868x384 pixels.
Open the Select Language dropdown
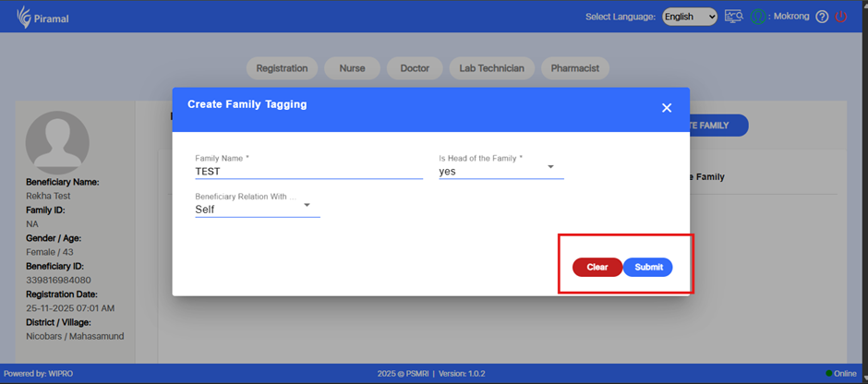point(689,17)
